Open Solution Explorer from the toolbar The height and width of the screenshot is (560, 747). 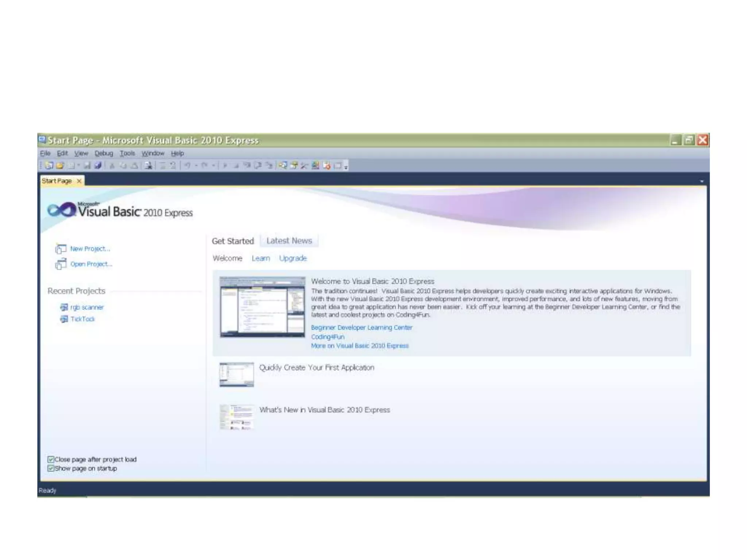coord(283,166)
